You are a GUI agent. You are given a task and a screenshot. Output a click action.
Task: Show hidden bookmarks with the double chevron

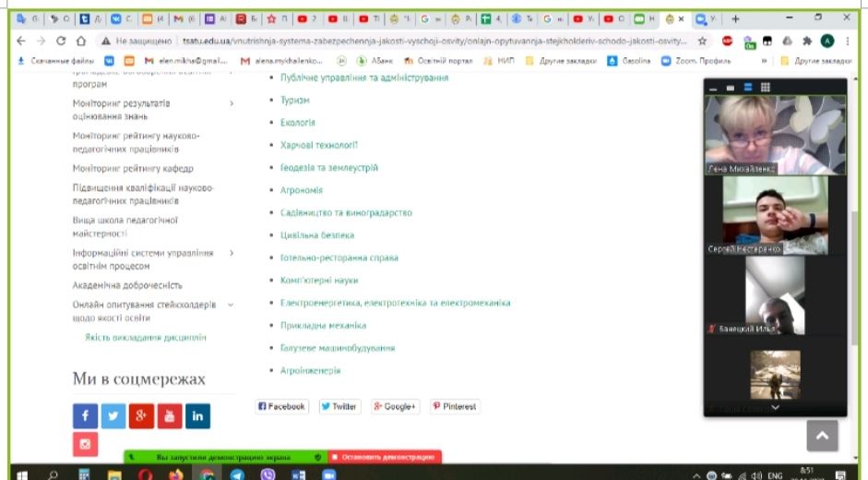[x=765, y=61]
